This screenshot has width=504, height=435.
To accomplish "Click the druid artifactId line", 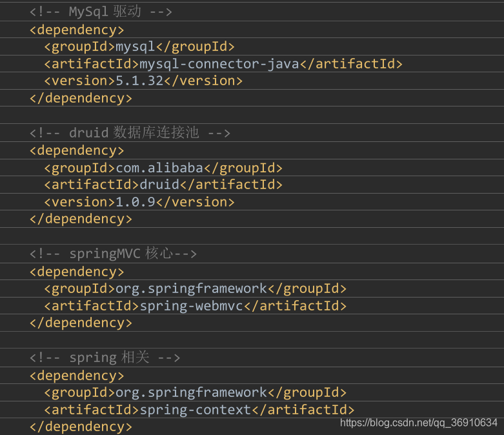I will coord(163,185).
